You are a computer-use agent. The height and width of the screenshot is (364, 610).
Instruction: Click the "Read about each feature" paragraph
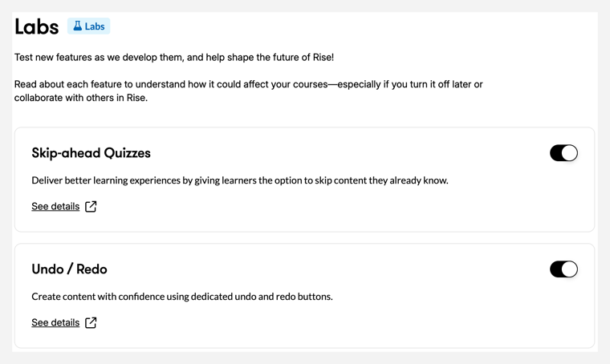(248, 84)
